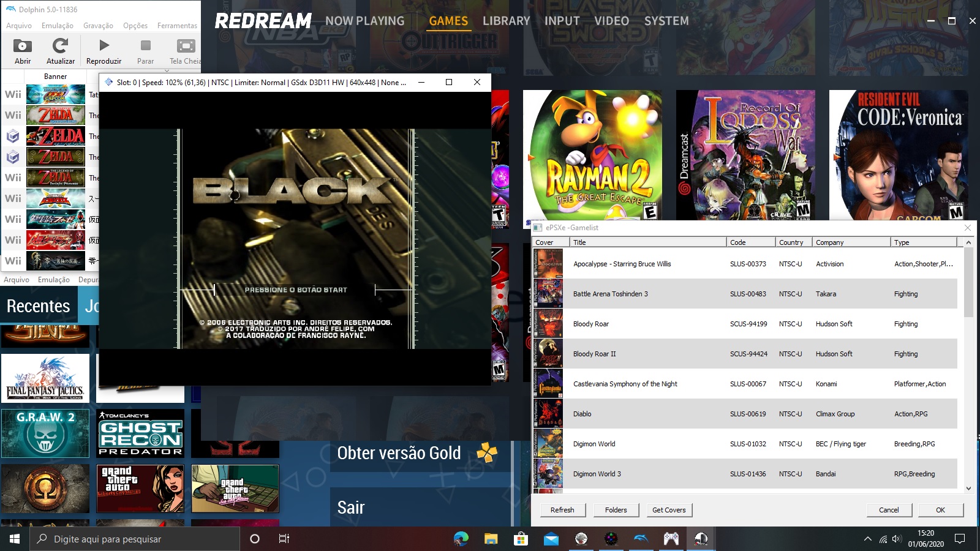Sort game list by Company column header

click(x=850, y=242)
